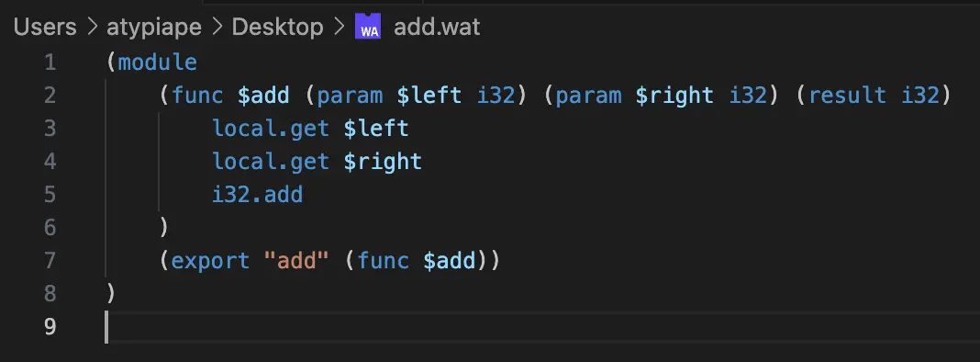This screenshot has width=980, height=362.
Task: Click line number 2 in the gutter
Action: click(50, 96)
